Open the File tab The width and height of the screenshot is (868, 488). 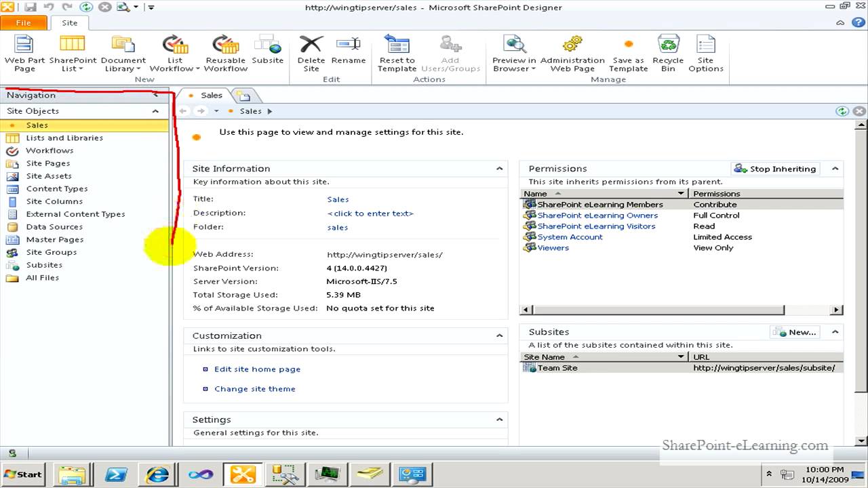(24, 22)
